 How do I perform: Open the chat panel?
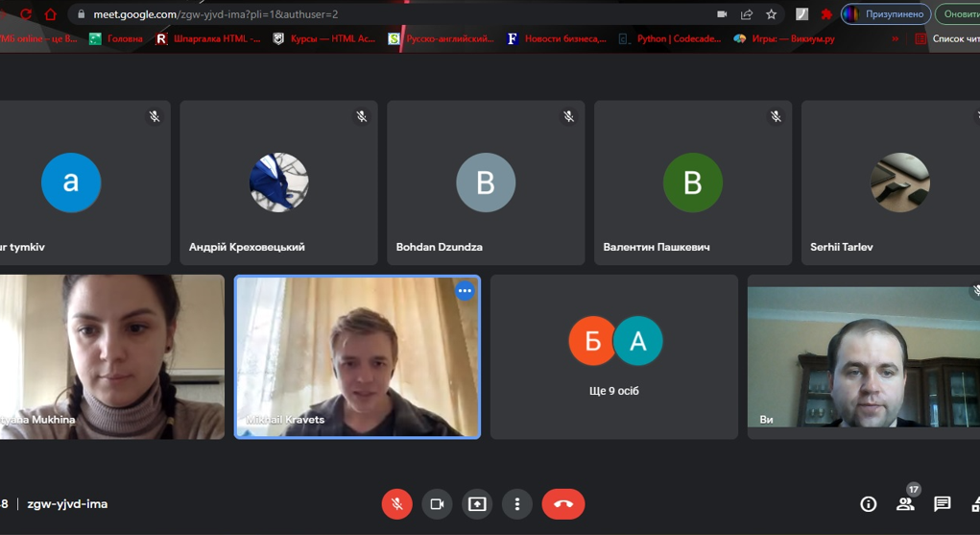[943, 504]
